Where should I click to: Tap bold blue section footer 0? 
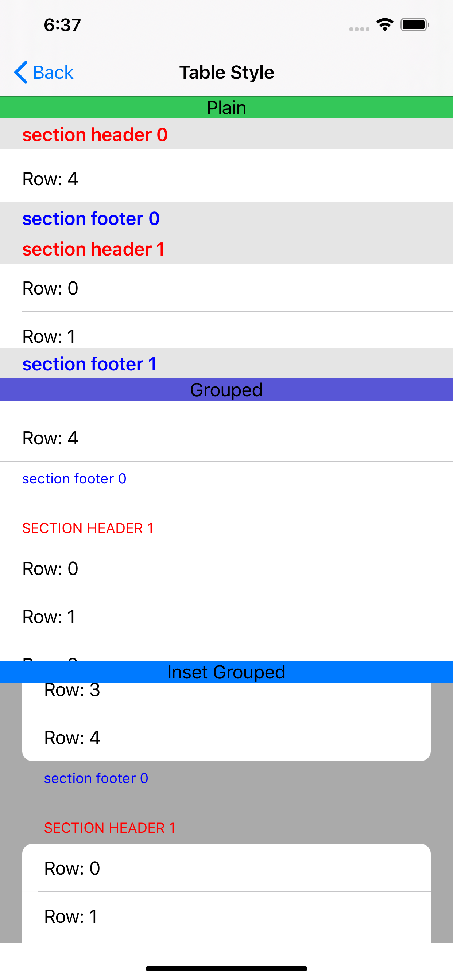[91, 218]
